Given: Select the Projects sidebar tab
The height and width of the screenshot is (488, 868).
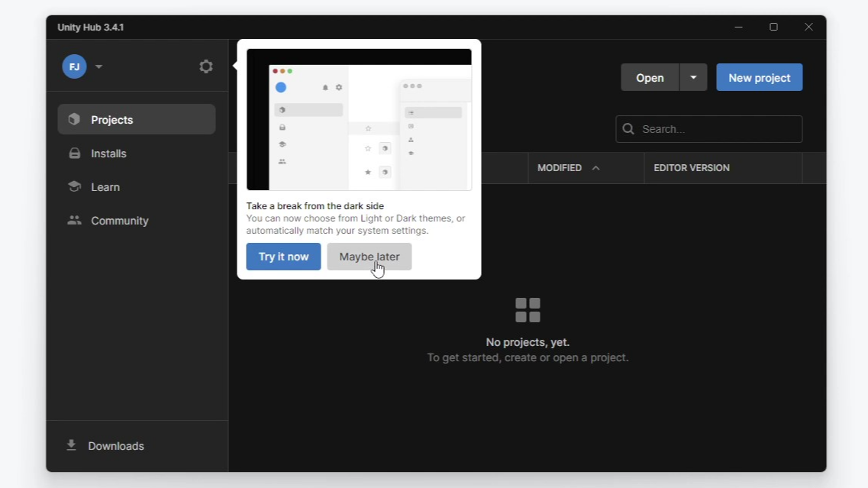Looking at the screenshot, I should click(x=137, y=119).
